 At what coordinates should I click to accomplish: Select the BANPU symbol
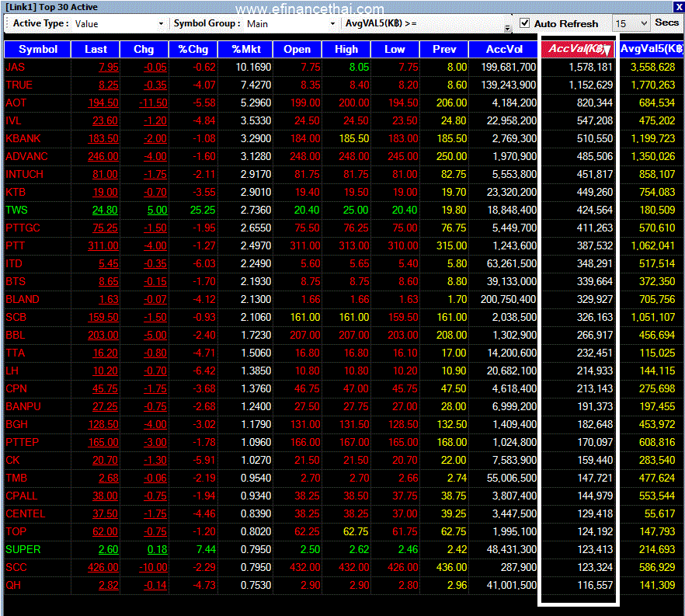point(23,407)
